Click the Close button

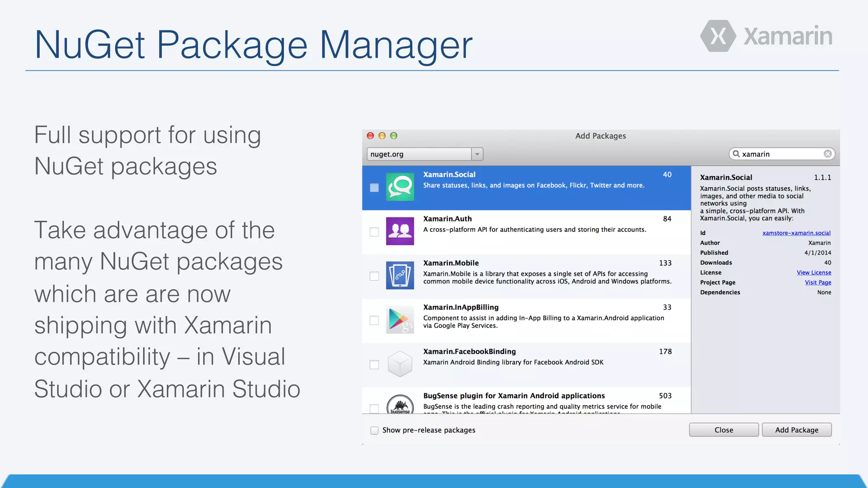click(x=723, y=430)
